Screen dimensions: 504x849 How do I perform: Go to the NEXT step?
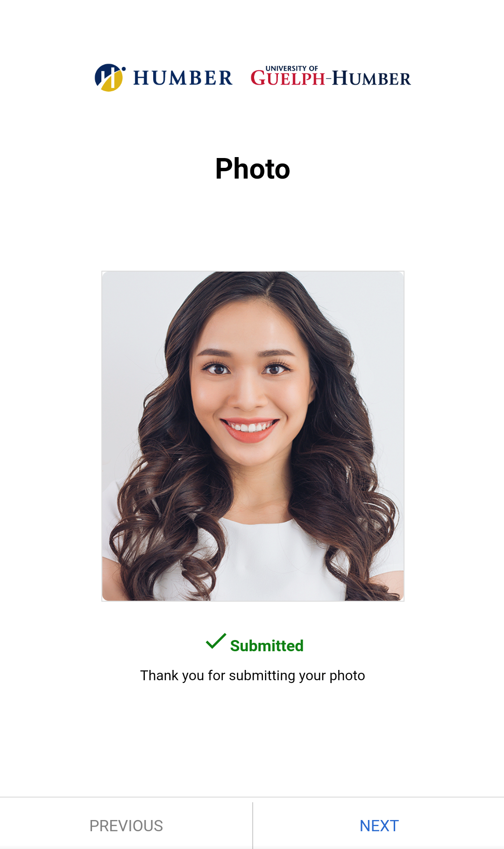click(379, 826)
